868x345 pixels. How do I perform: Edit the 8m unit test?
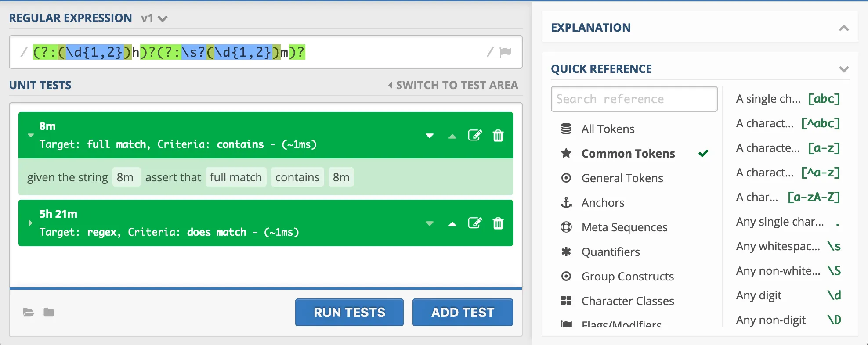475,135
